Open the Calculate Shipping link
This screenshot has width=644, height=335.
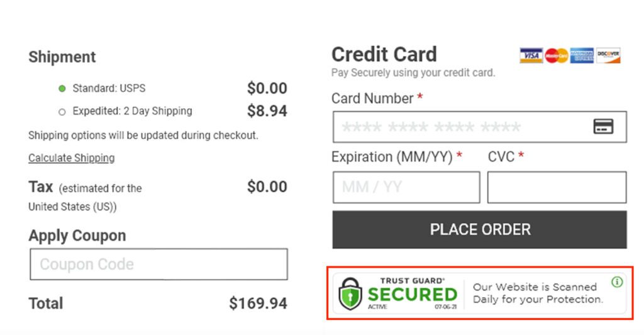click(x=71, y=158)
